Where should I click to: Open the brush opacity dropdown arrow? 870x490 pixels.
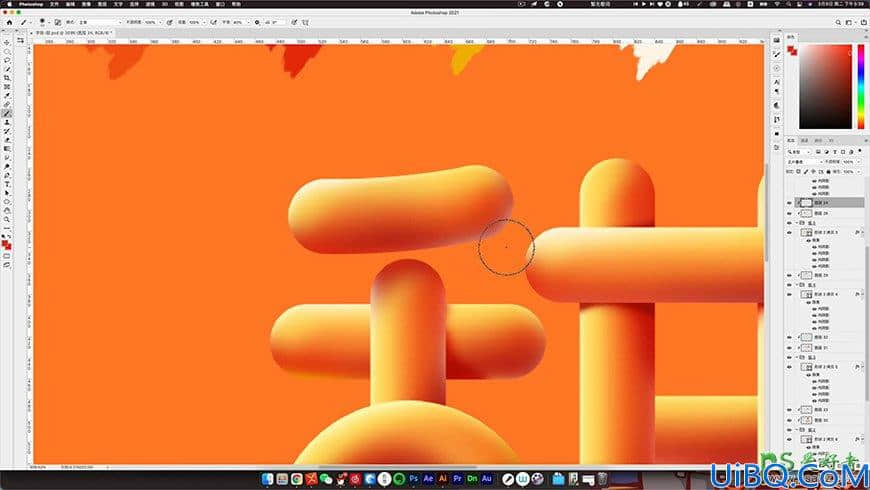pos(160,22)
